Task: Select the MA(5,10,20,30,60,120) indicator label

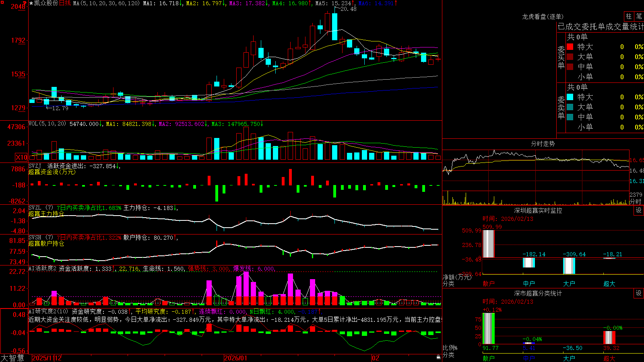Action: (x=106, y=3)
